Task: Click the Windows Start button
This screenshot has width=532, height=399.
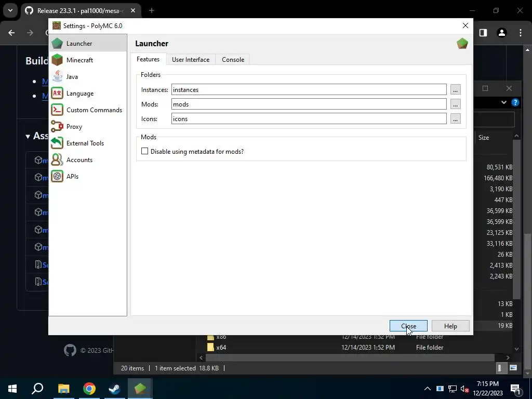Action: pos(12,389)
